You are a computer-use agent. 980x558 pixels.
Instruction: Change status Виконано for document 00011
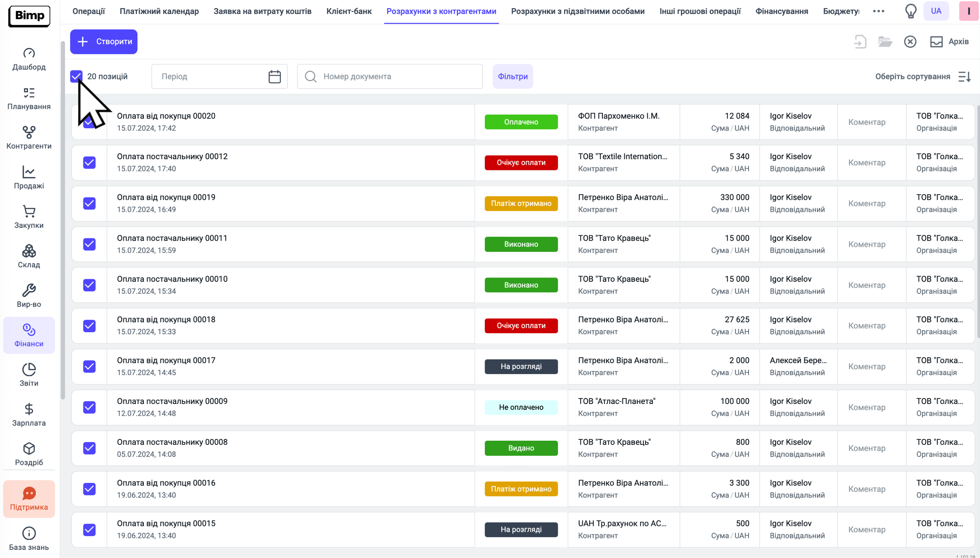click(521, 244)
